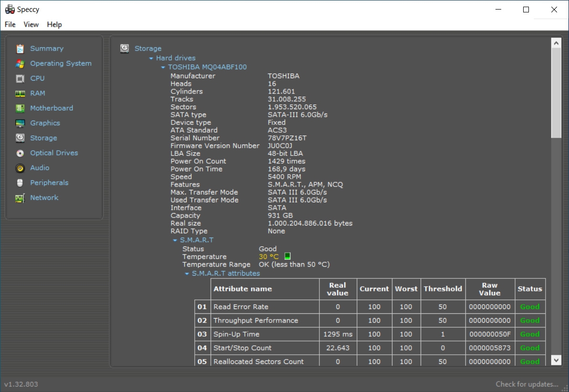Screen dimensions: 569x392
Task: Collapse the Hard drives tree node
Action: click(151, 58)
